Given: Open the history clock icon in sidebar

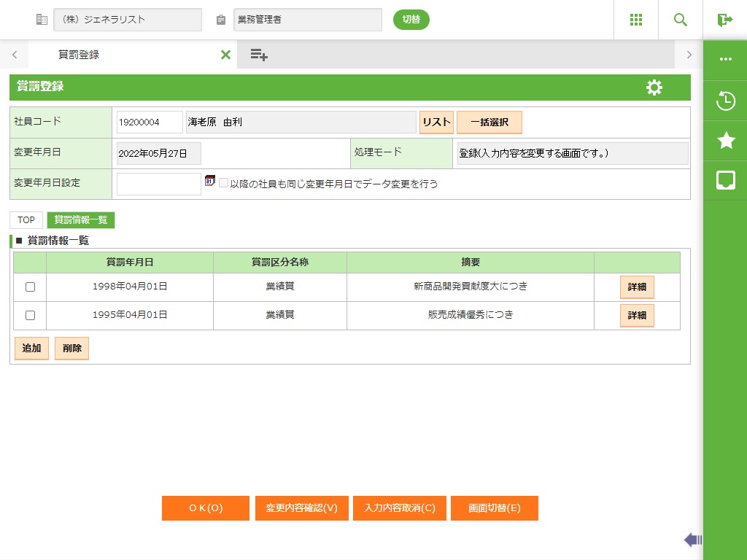Looking at the screenshot, I should pyautogui.click(x=725, y=101).
